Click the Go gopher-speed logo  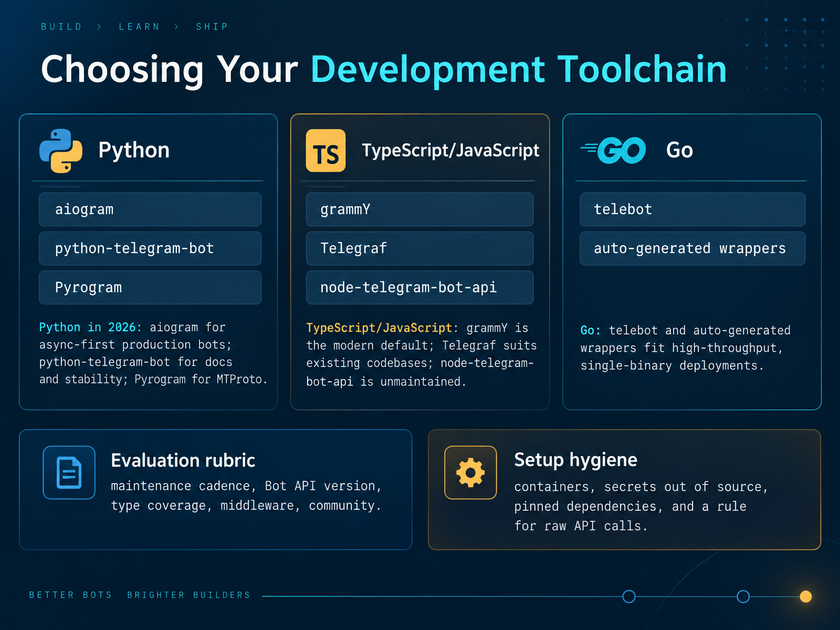613,150
